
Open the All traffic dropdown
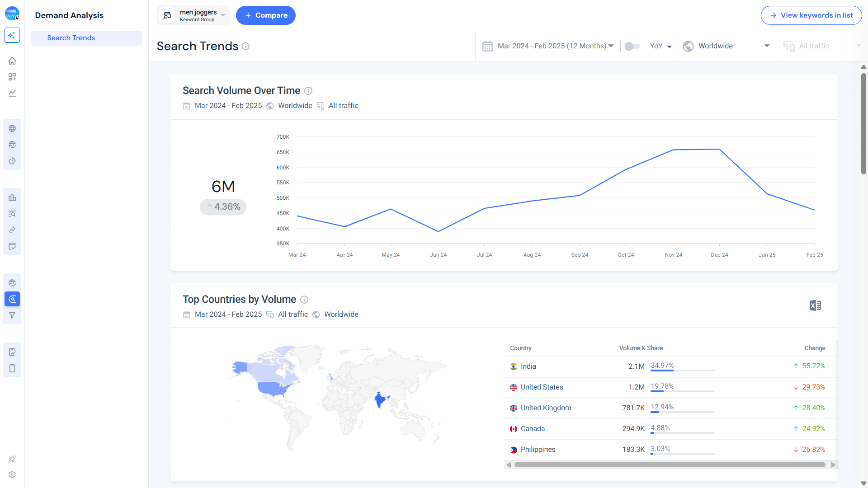(823, 46)
